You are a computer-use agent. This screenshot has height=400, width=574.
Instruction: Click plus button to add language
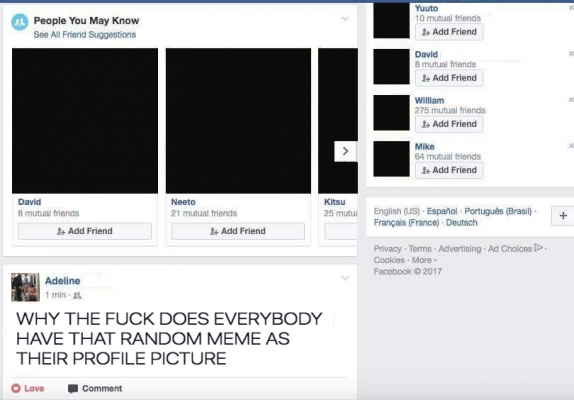tap(563, 216)
